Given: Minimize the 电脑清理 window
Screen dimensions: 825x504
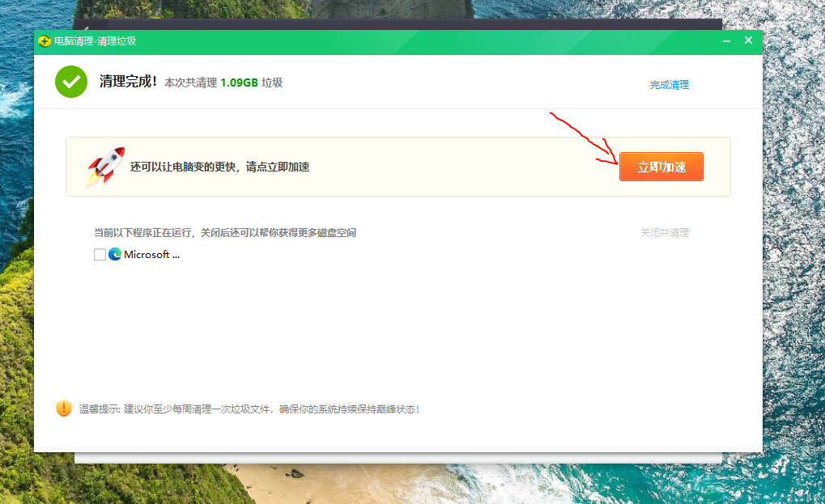Looking at the screenshot, I should (726, 41).
